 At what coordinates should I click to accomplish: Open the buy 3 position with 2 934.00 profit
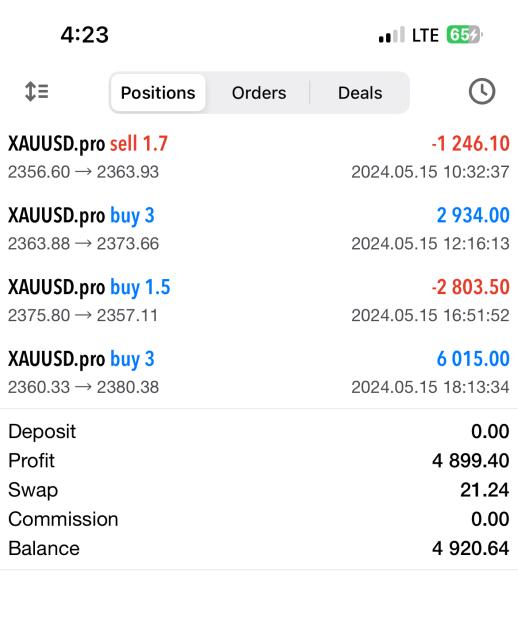(259, 229)
